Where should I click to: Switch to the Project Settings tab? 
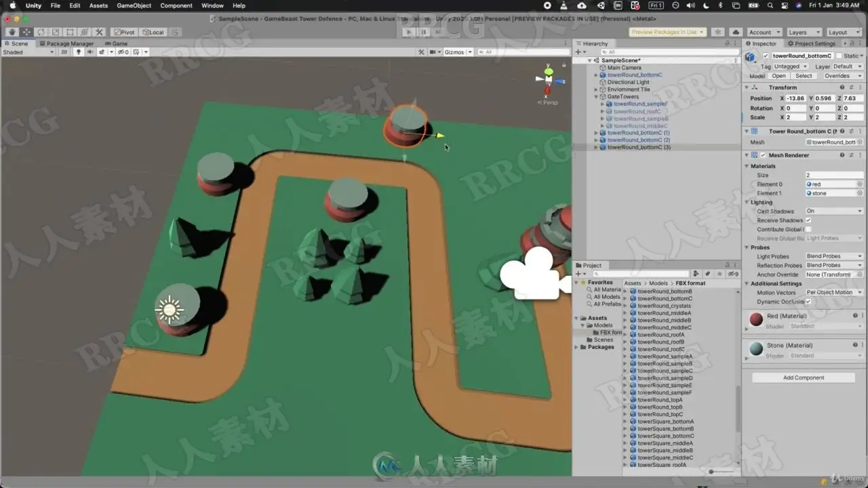point(811,43)
